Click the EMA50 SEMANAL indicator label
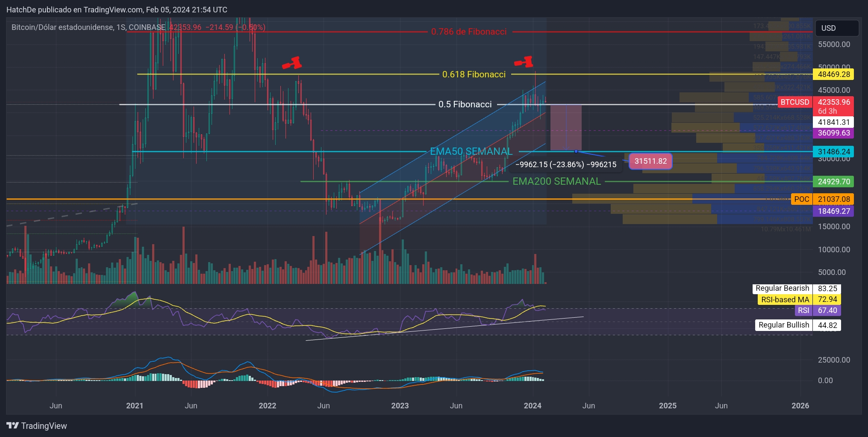The width and height of the screenshot is (868, 437). point(471,151)
